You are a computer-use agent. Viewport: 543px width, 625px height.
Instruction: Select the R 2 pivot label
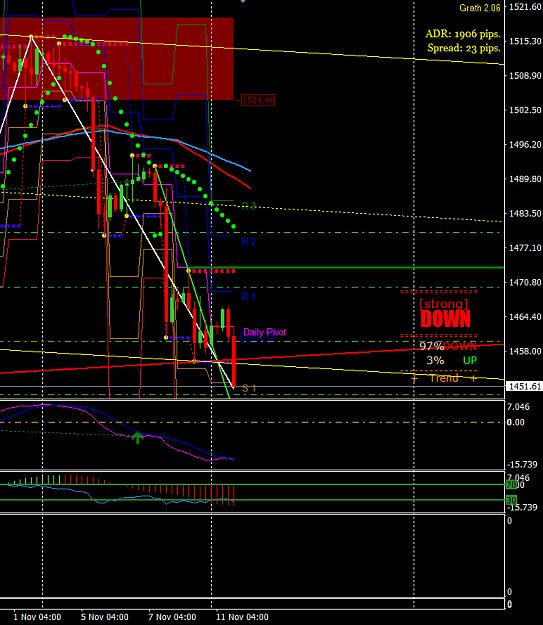(x=248, y=241)
